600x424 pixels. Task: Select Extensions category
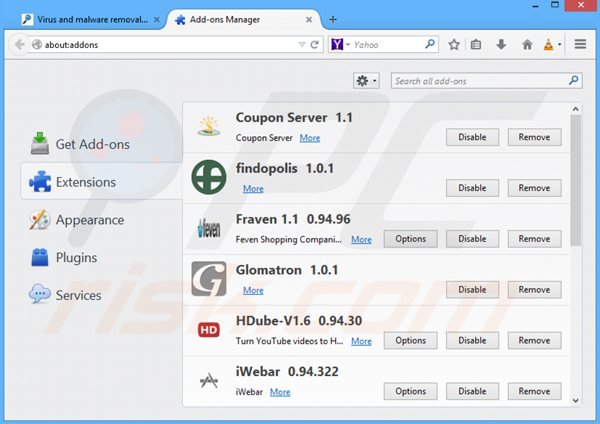click(101, 182)
